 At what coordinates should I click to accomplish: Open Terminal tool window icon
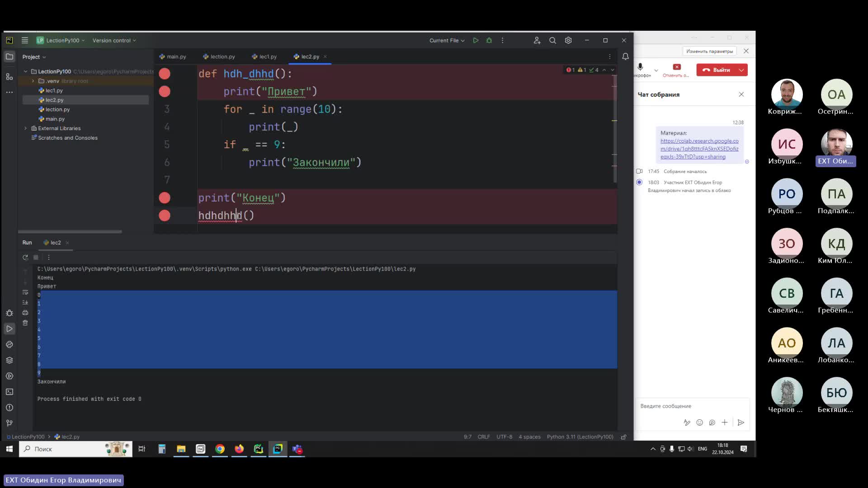[x=9, y=392]
